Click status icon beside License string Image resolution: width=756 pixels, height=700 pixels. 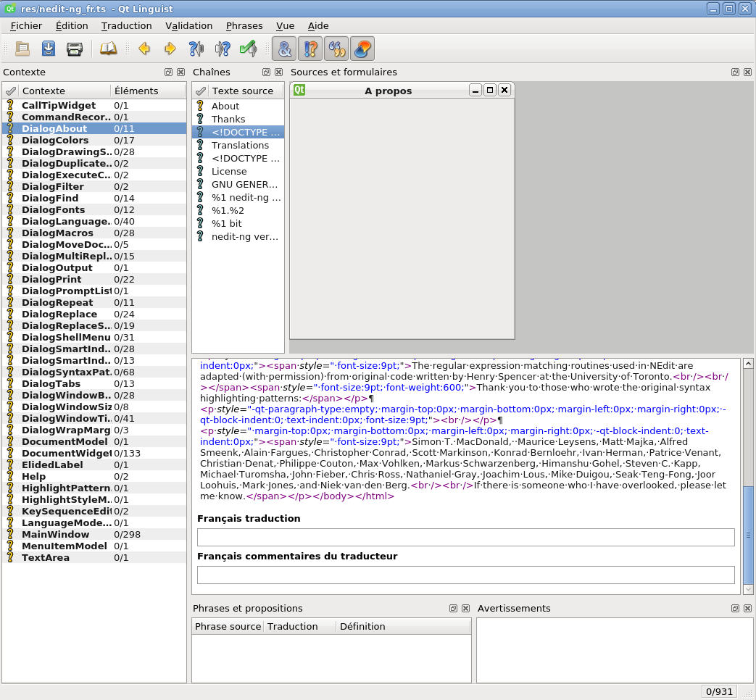coord(201,171)
